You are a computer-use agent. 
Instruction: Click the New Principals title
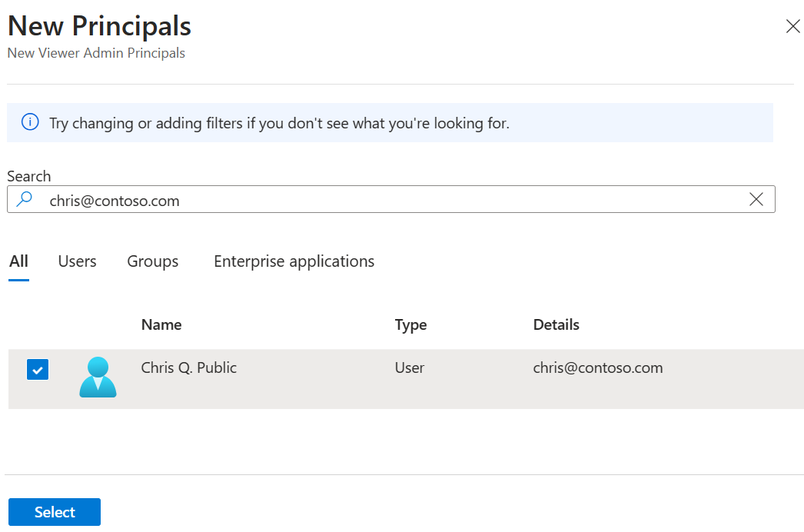pos(98,25)
